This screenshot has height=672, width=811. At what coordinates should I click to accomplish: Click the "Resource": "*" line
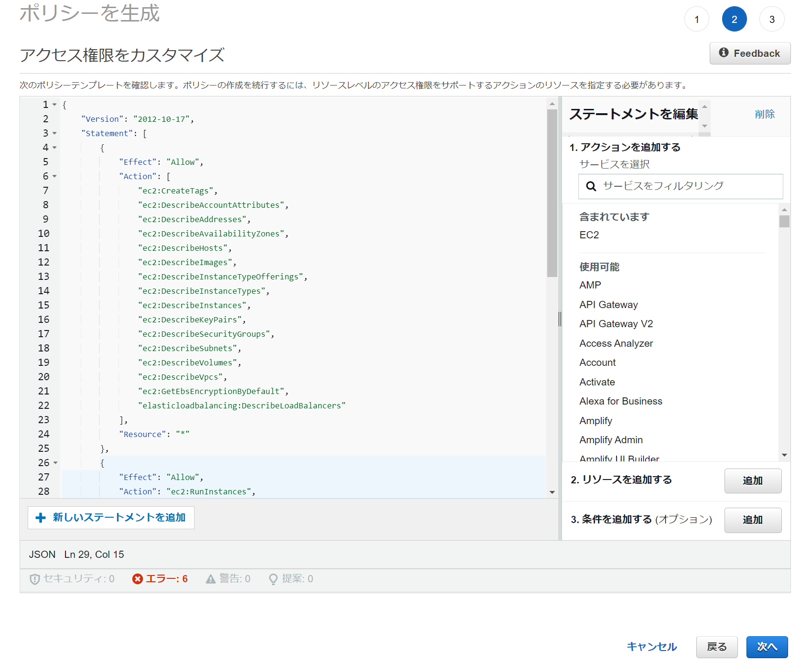[x=154, y=434]
